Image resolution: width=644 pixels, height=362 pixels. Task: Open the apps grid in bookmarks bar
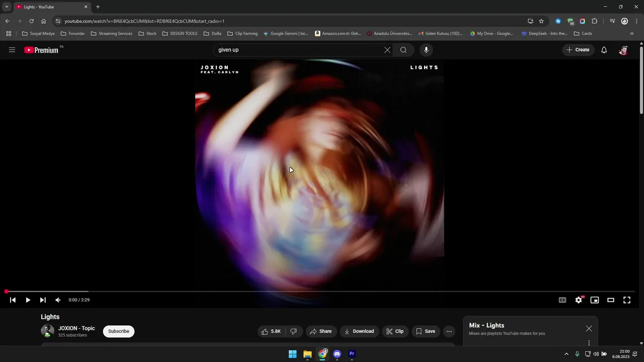tap(9, 34)
